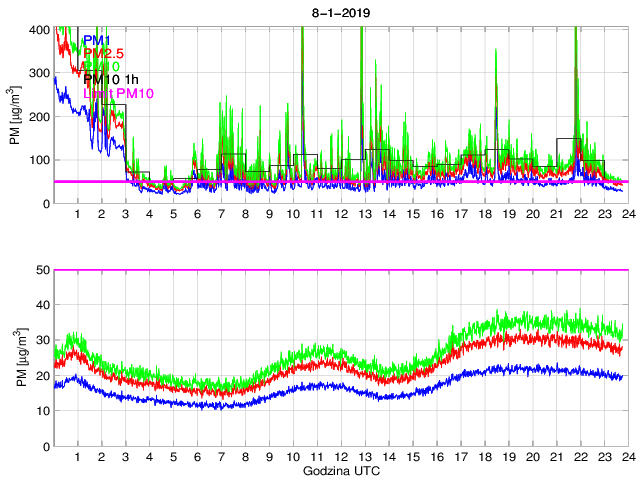Click the Limit PM10 legend label
The image size is (640, 480).
[118, 93]
